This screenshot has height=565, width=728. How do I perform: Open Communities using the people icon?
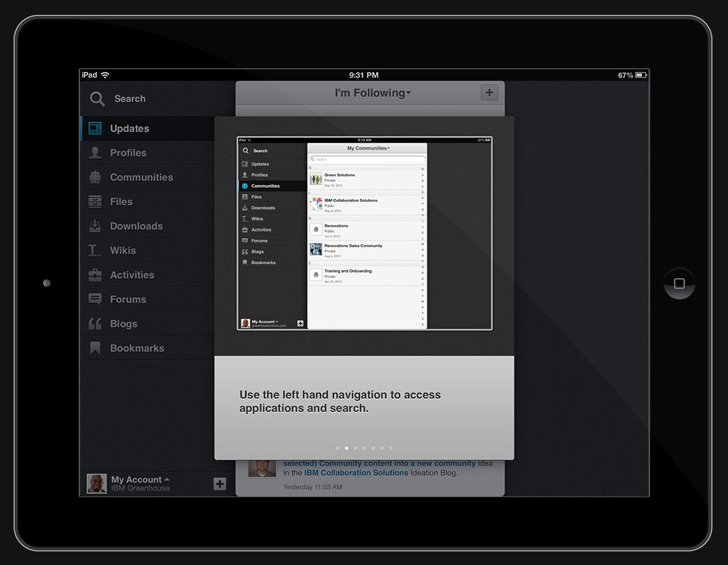coord(95,177)
